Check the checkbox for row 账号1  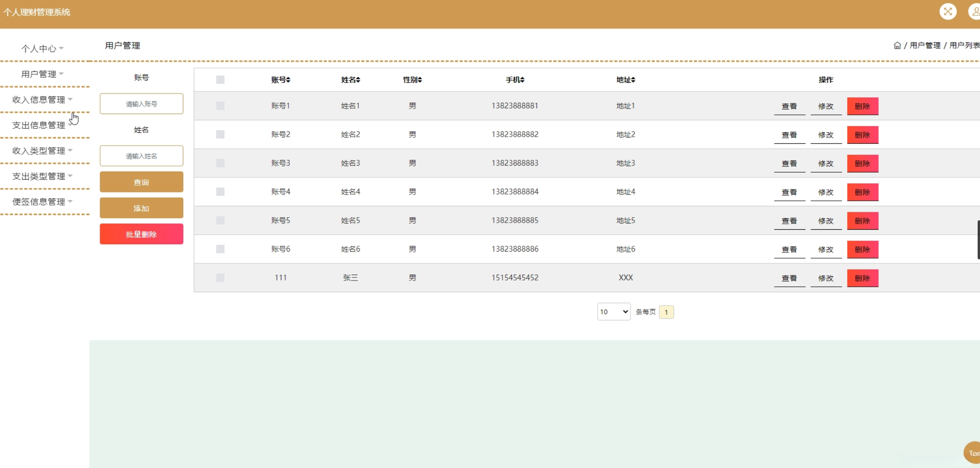[x=220, y=106]
